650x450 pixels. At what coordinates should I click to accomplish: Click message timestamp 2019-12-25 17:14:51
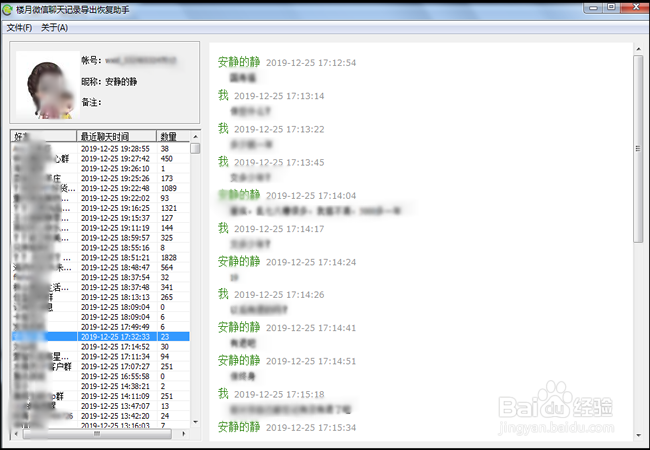(x=311, y=361)
